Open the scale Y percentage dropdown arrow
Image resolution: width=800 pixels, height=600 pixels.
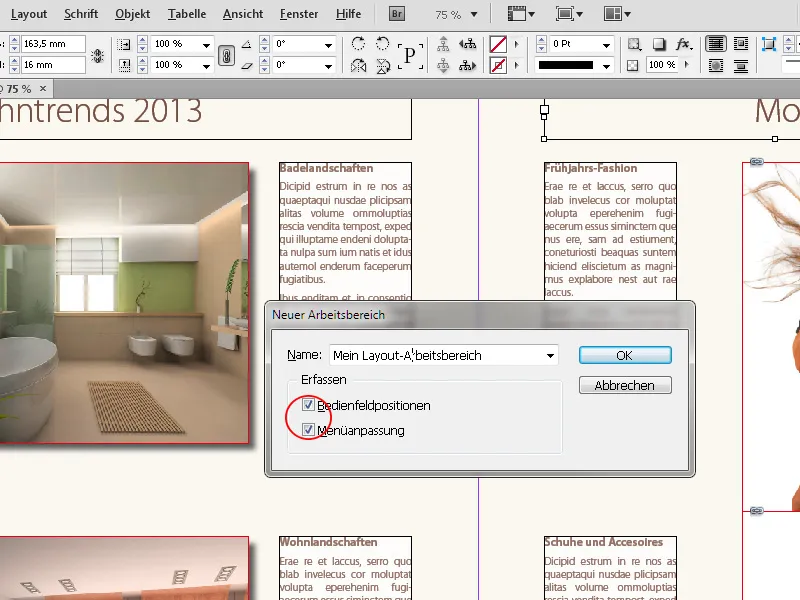[x=206, y=66]
